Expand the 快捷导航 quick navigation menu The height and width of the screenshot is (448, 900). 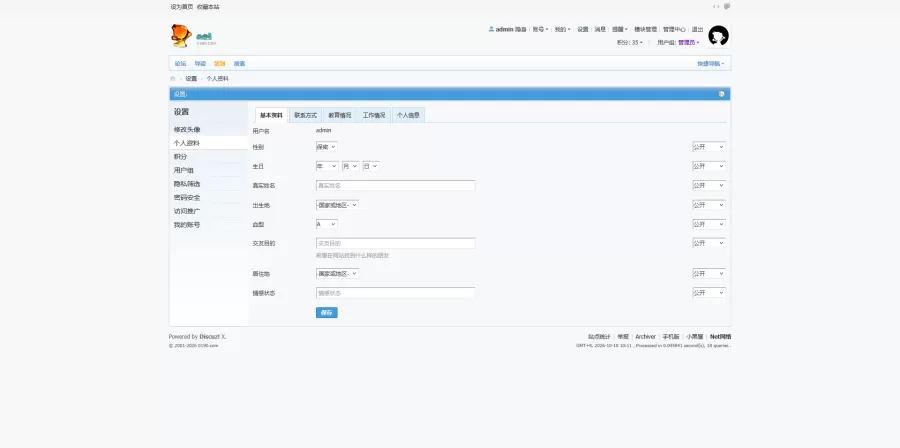coord(711,64)
